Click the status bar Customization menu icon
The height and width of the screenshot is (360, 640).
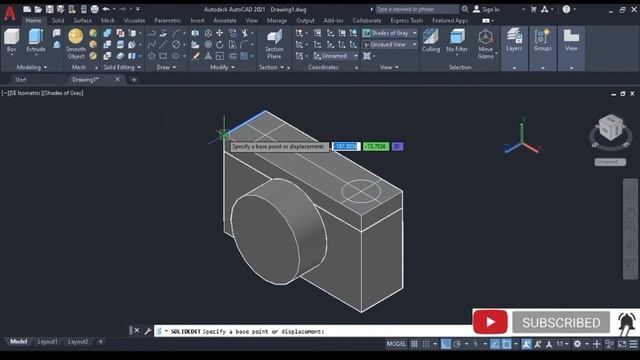pos(633,344)
